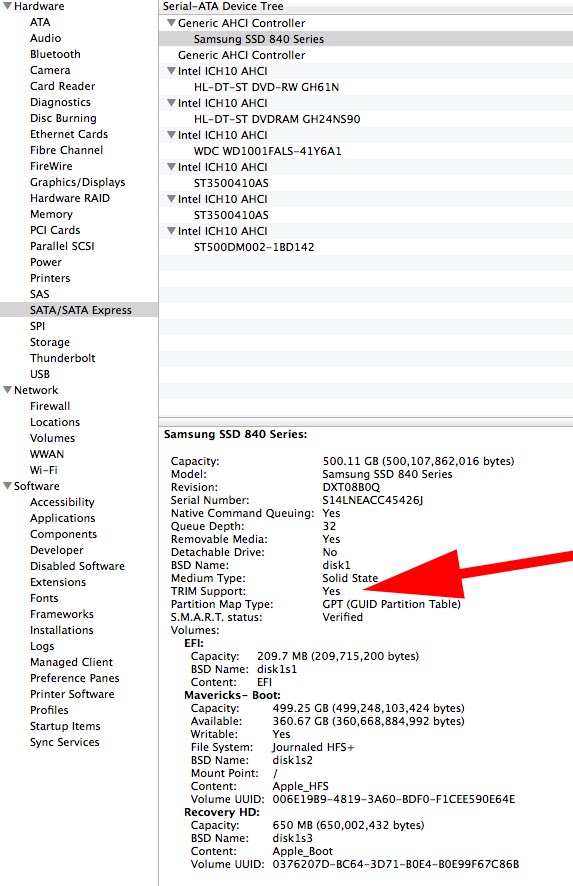Open FireWire category

(x=51, y=166)
